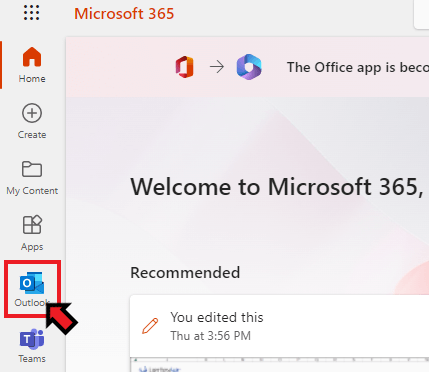Click the 'Thu at 3:56 PM' timestamp
429x372 pixels.
(x=211, y=336)
